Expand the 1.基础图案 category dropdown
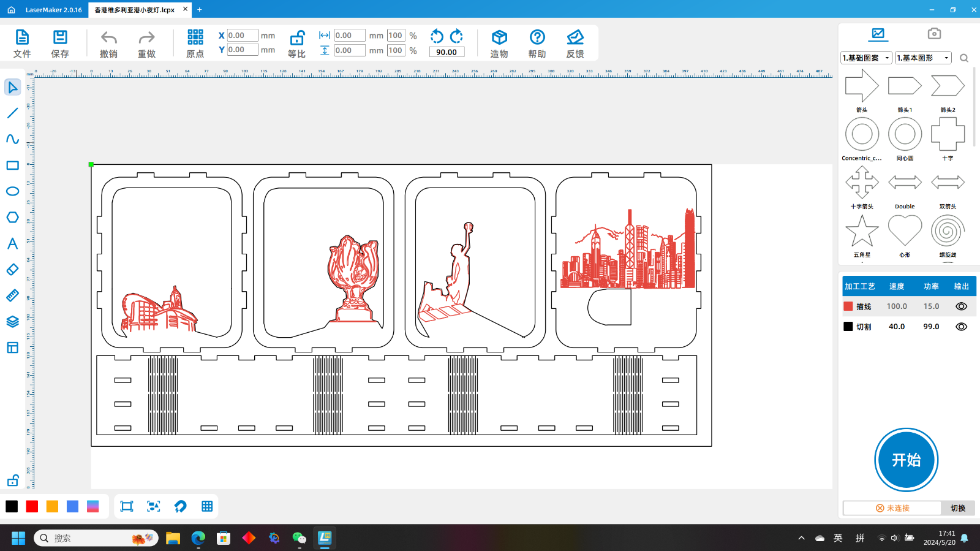The width and height of the screenshot is (980, 551). (866, 58)
